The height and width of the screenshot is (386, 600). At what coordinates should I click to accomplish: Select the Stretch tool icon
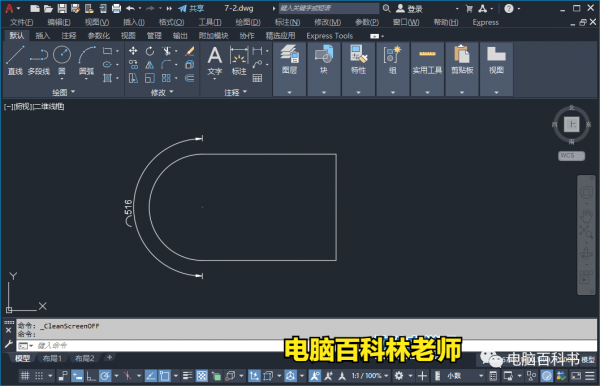(x=133, y=78)
